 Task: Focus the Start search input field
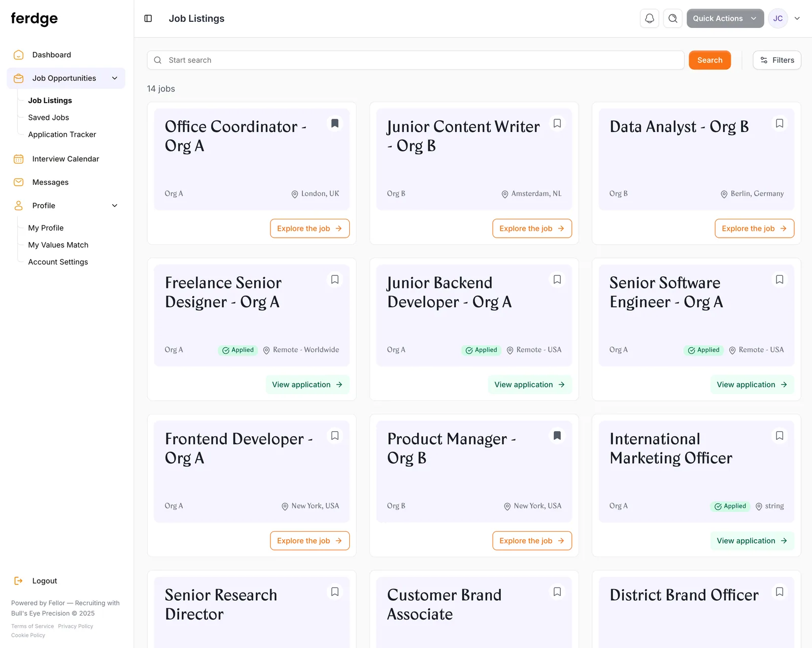[416, 60]
